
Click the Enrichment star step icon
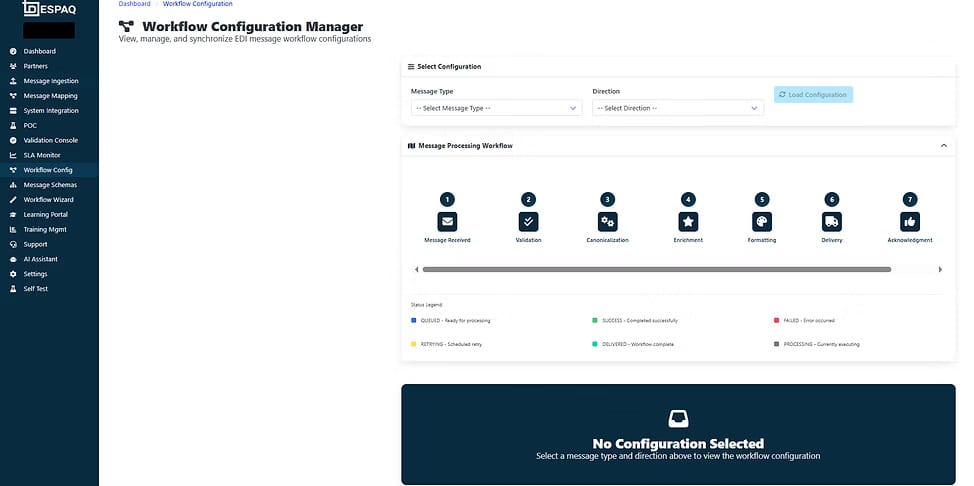(688, 221)
